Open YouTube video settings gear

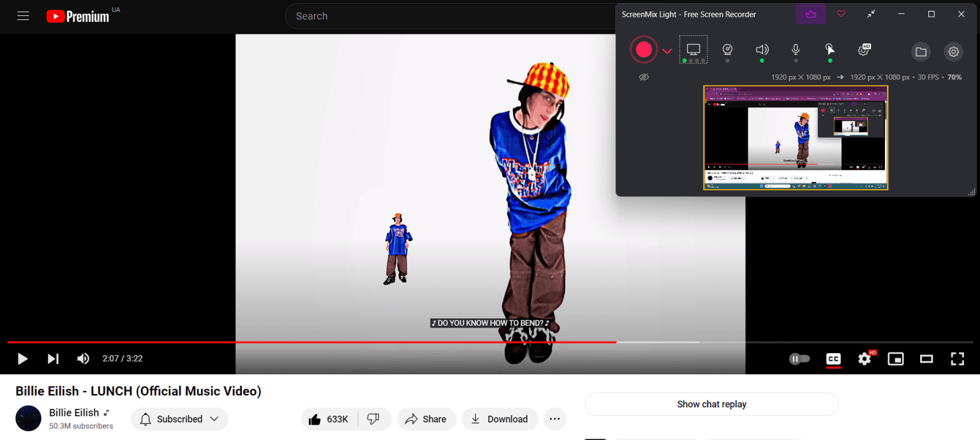click(865, 359)
